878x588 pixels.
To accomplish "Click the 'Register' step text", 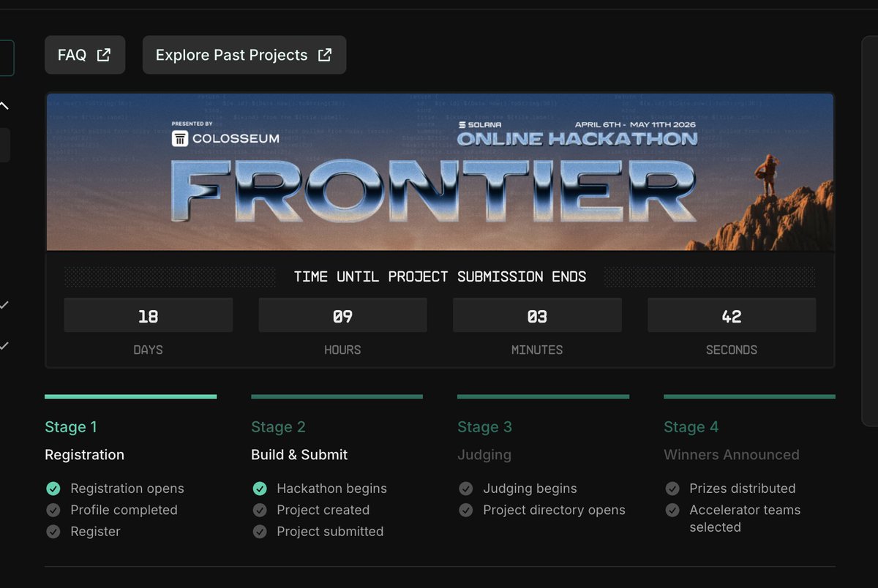I will click(95, 532).
